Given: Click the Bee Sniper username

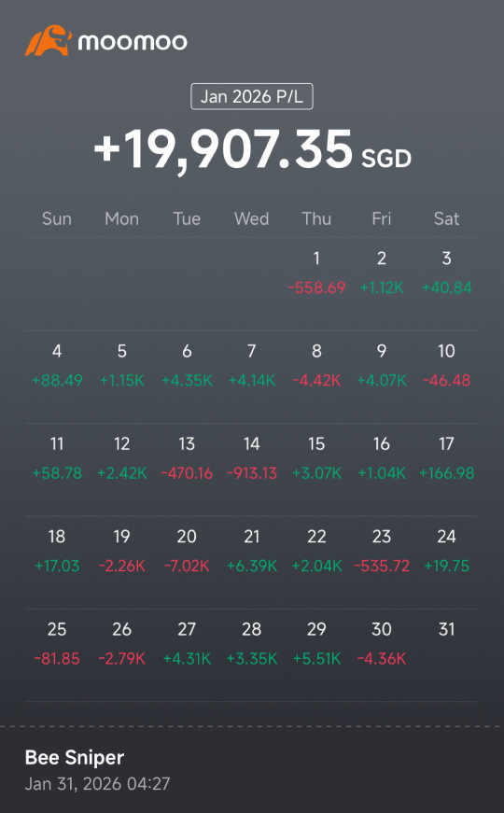Looking at the screenshot, I should [75, 758].
